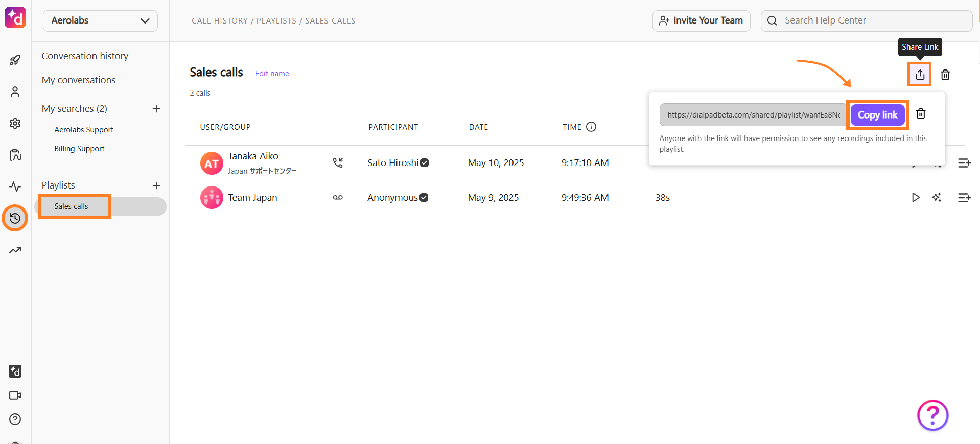Viewport: 980px width, 444px height.
Task: Add a new saved search
Action: click(156, 109)
